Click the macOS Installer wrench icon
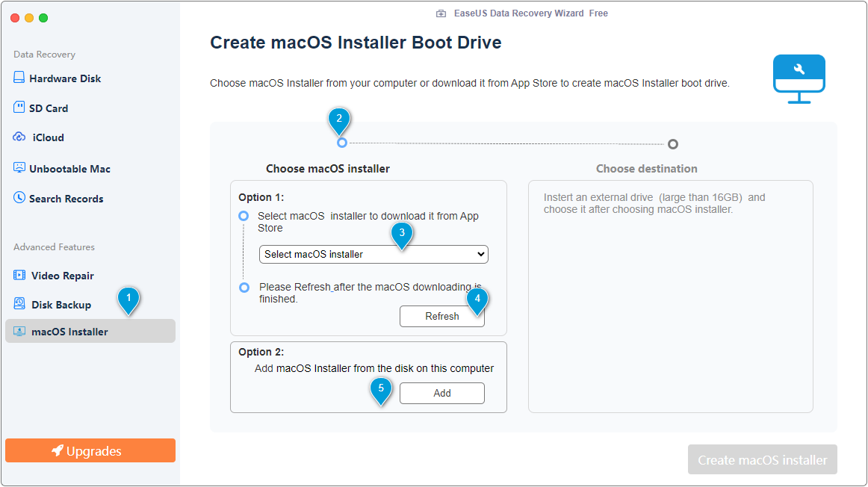Screen dimensions: 868x487 point(799,78)
